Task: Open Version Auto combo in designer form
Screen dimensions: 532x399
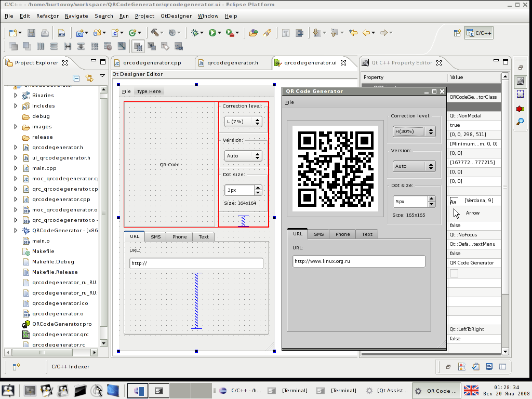Action: [243, 156]
